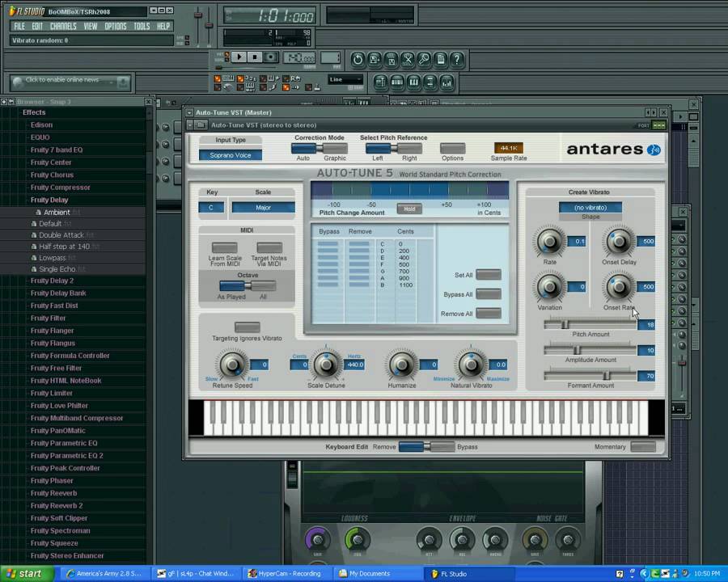Viewport: 728px width, 582px height.
Task: Open the VIEW menu
Action: pos(91,26)
